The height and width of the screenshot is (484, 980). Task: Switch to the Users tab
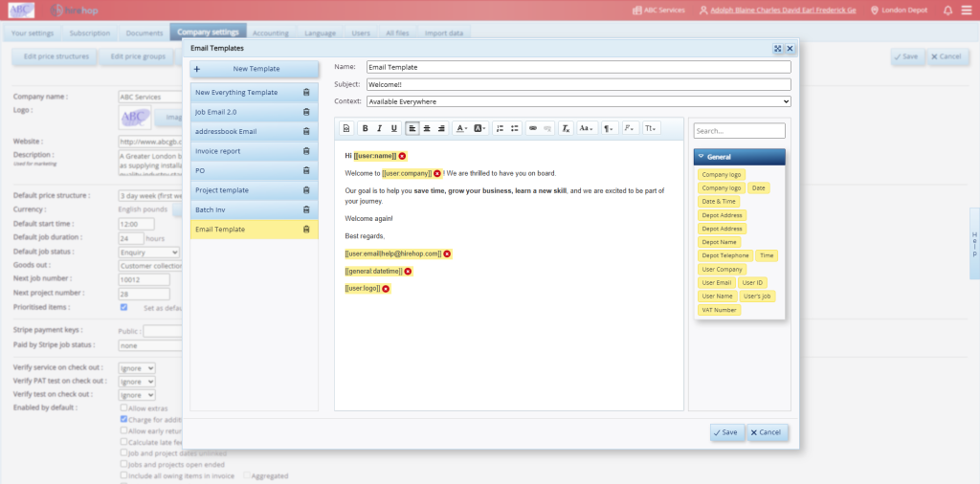tap(361, 33)
